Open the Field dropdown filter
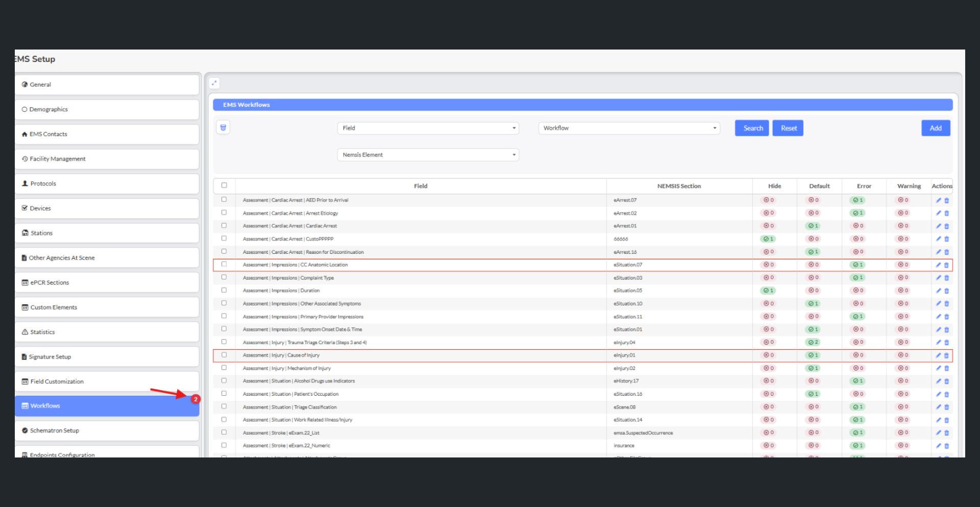 pyautogui.click(x=428, y=128)
